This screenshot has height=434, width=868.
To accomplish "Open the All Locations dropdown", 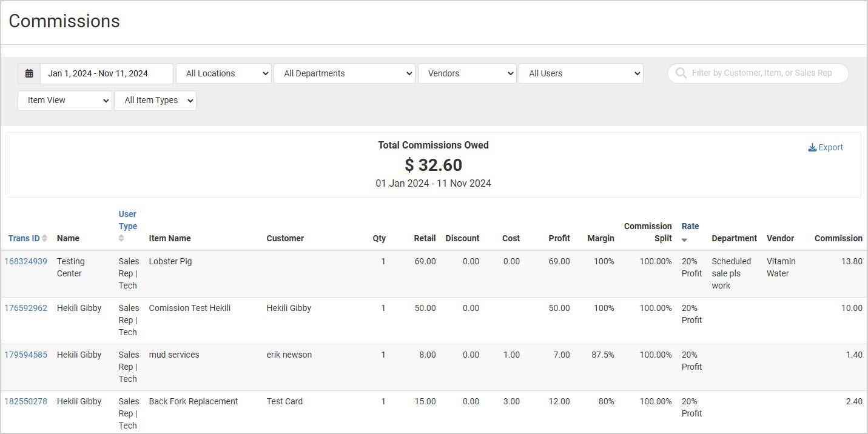I will pyautogui.click(x=224, y=73).
